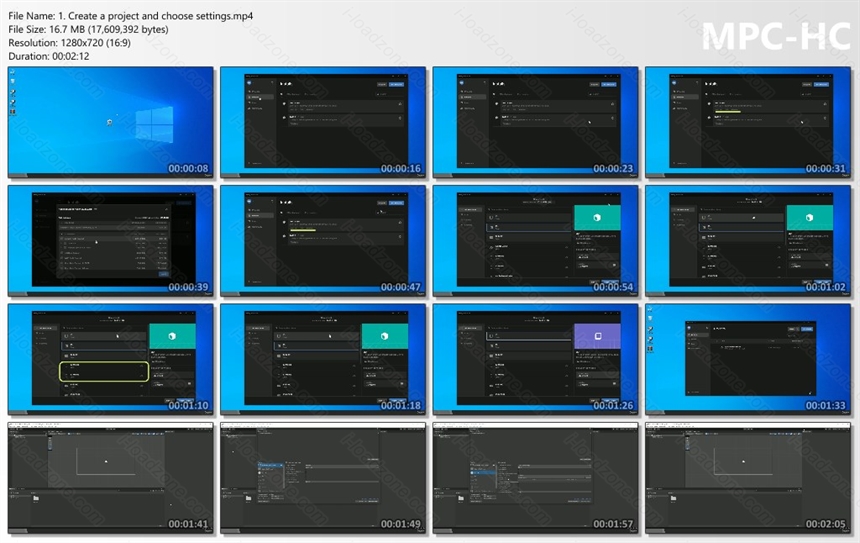Choose the thumbnail stamped 00:01:18
The width and height of the screenshot is (860, 543).
pos(323,359)
